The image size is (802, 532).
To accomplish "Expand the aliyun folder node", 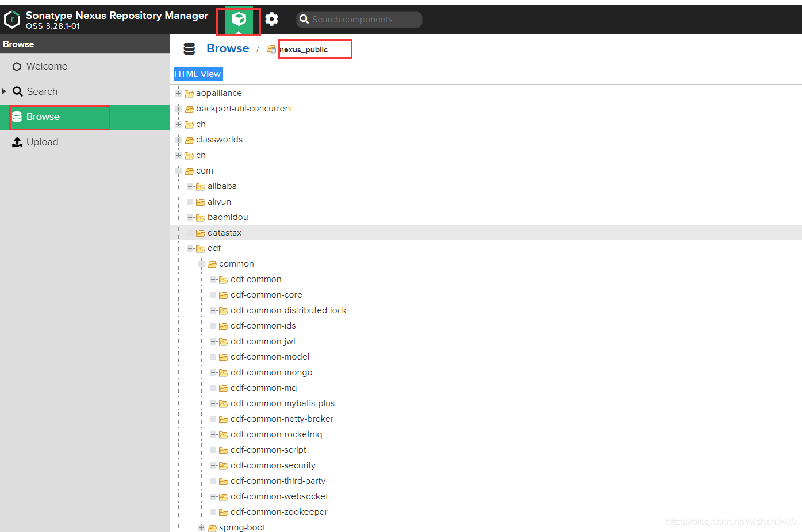I will tap(190, 202).
